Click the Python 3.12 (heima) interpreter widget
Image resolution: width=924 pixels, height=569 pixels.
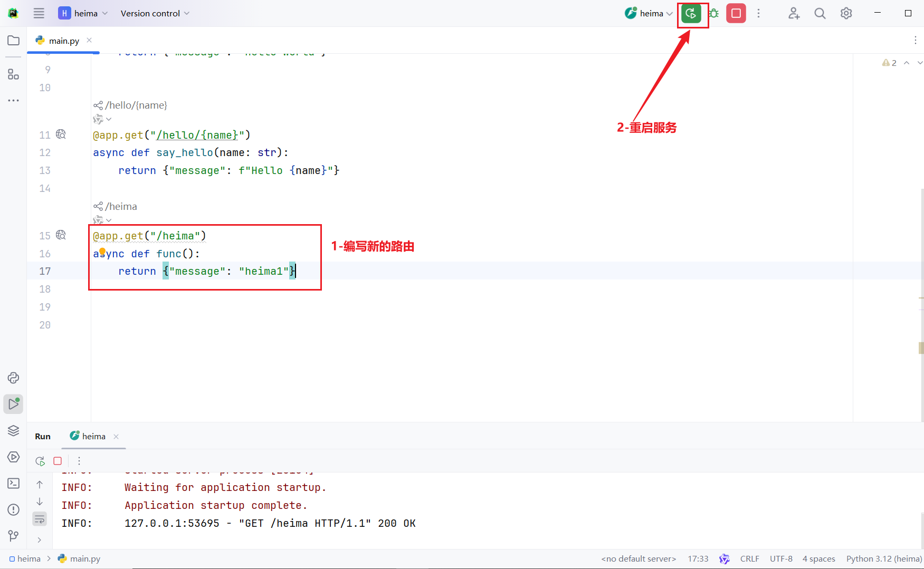(x=884, y=558)
